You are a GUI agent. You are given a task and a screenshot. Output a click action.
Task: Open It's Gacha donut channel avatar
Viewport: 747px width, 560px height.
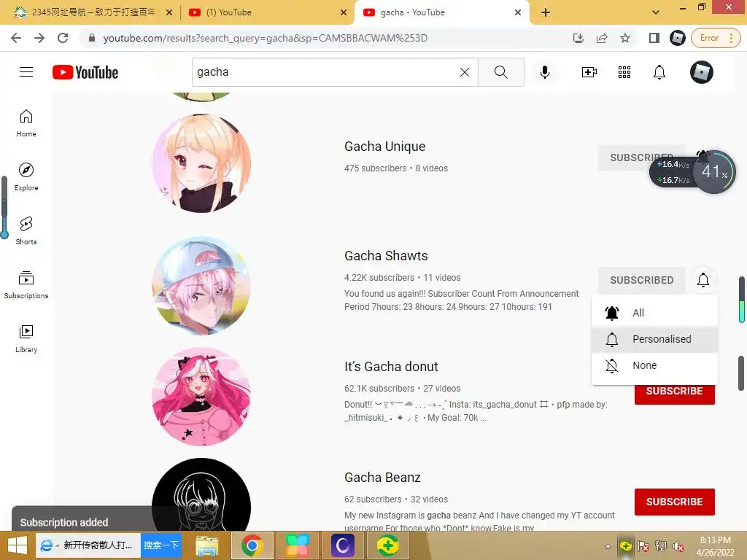[x=201, y=396]
